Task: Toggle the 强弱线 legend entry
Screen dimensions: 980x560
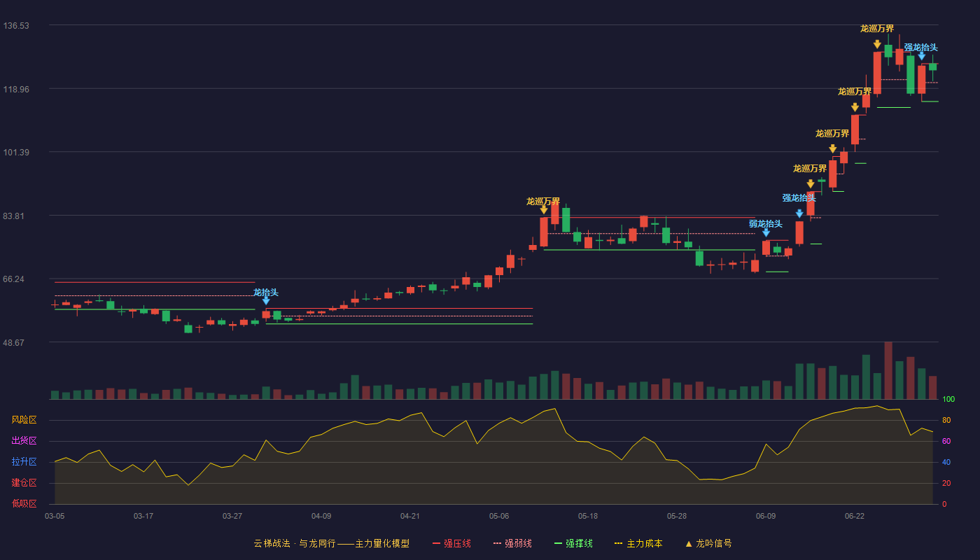Action: tap(512, 543)
